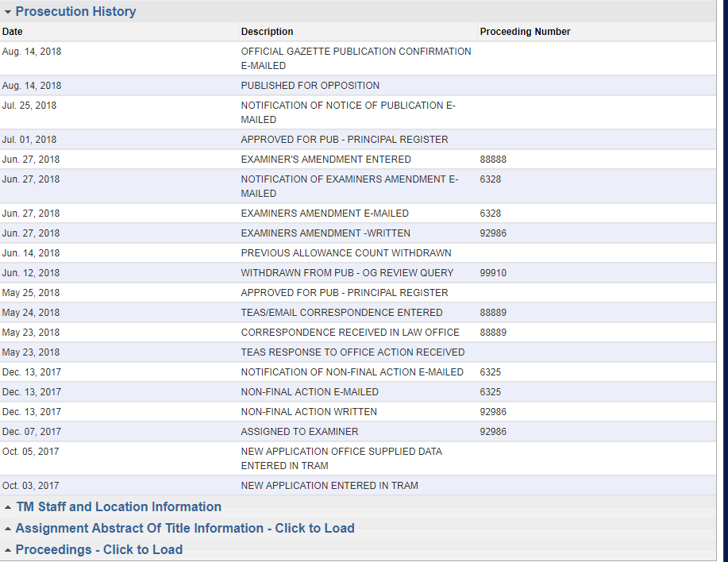
Task: Select 'NOTIFICATION OF NON-FINAL ACTION E-MAILED' description
Action: (352, 372)
